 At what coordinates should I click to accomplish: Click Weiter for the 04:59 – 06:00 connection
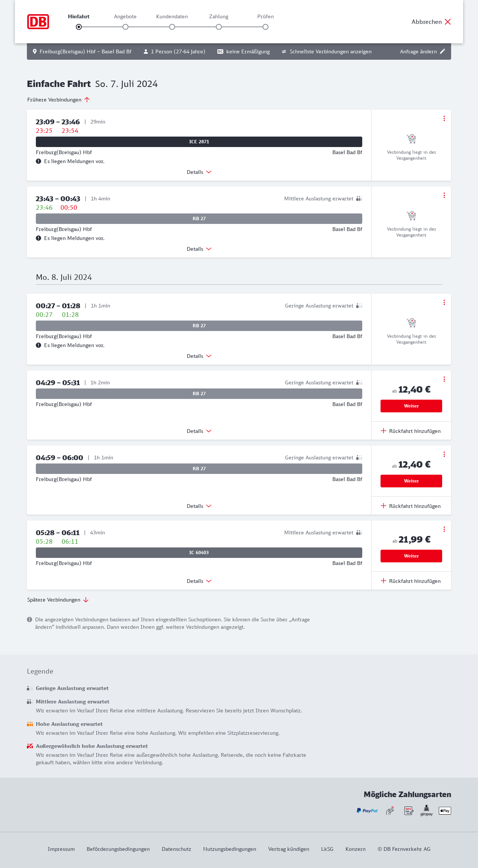click(411, 481)
